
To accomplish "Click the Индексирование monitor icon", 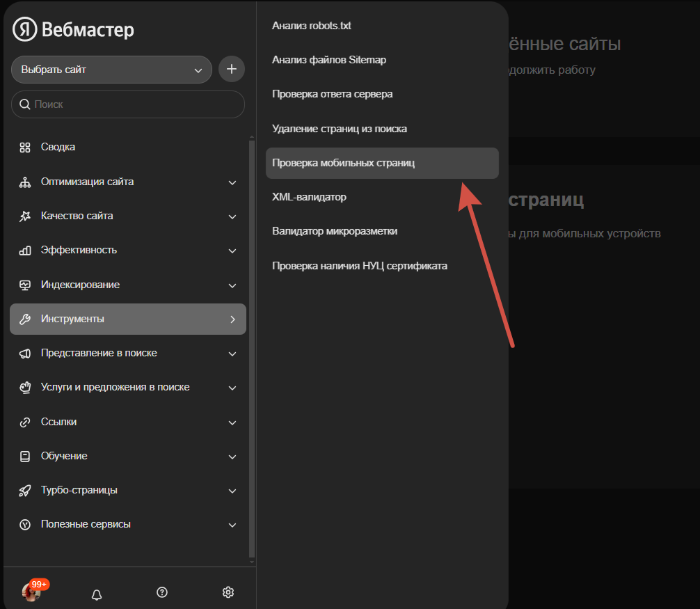I will [25, 285].
